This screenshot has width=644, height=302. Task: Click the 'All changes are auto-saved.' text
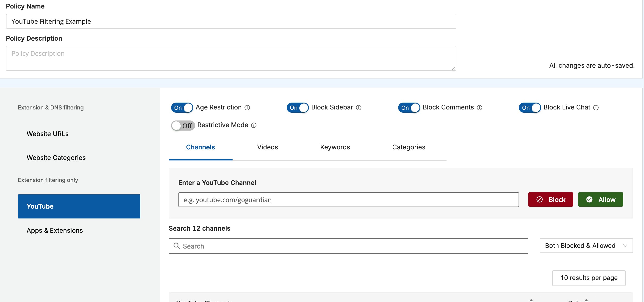click(592, 66)
